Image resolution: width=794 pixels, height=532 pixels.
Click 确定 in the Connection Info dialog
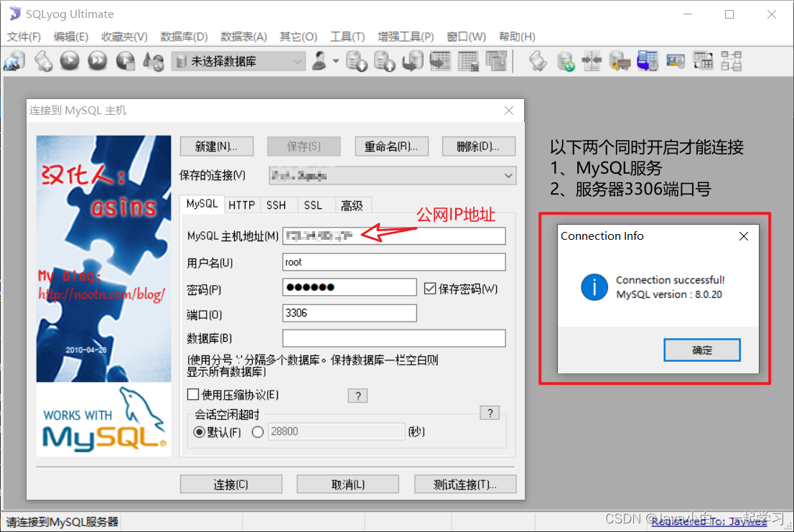pyautogui.click(x=701, y=350)
